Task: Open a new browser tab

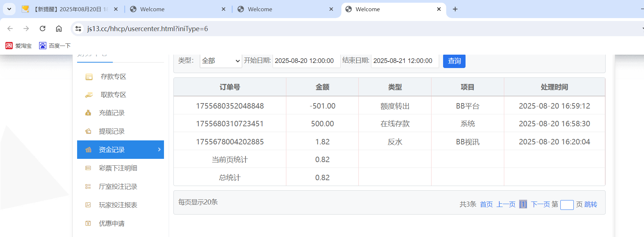Action: coord(455,9)
